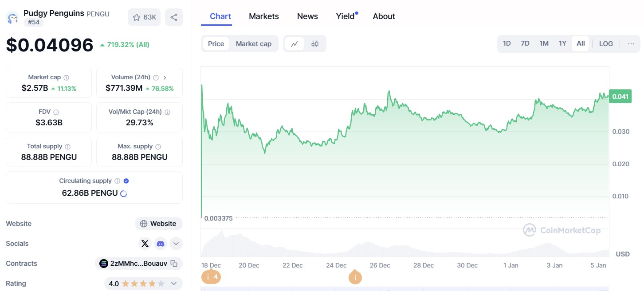Open the 18 Dec event marker
This screenshot has height=291, width=644.
[x=211, y=277]
